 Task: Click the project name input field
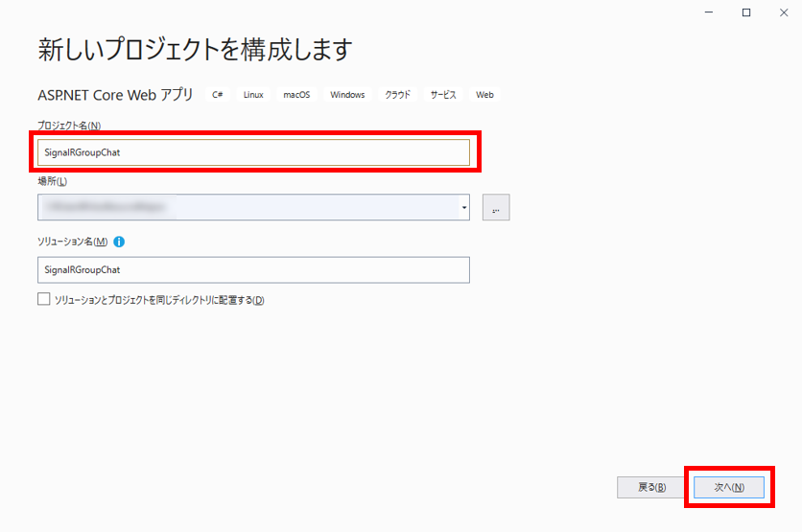click(x=254, y=152)
